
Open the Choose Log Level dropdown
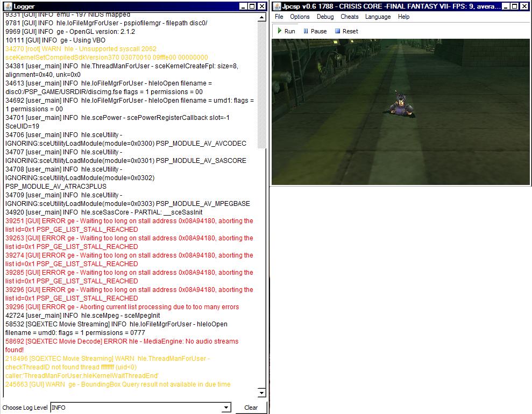pyautogui.click(x=226, y=408)
